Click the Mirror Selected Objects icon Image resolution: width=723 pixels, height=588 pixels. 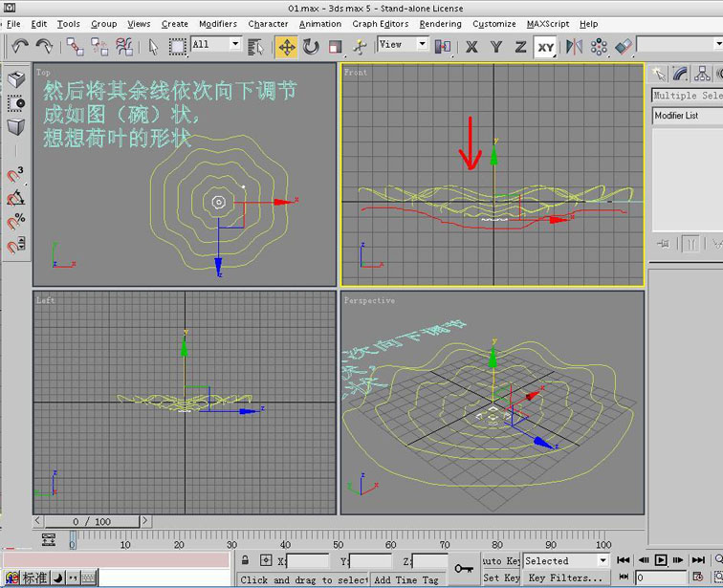point(574,47)
